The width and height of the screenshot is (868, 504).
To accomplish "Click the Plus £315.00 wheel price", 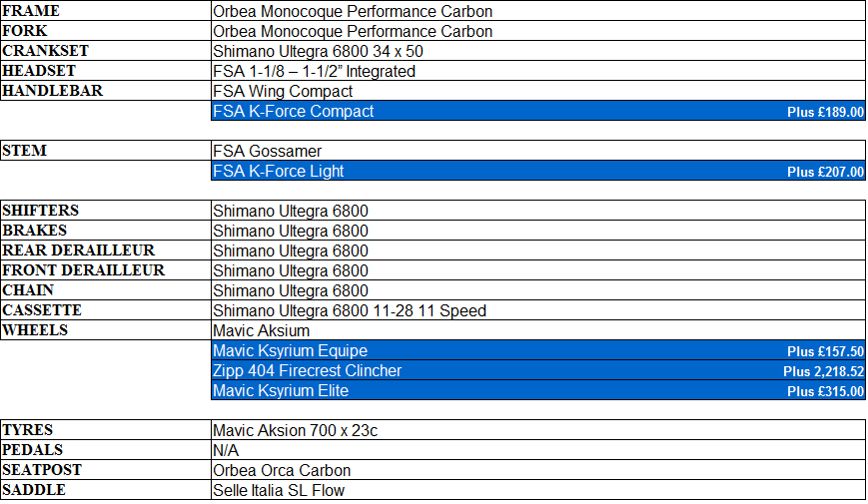I will [x=825, y=392].
